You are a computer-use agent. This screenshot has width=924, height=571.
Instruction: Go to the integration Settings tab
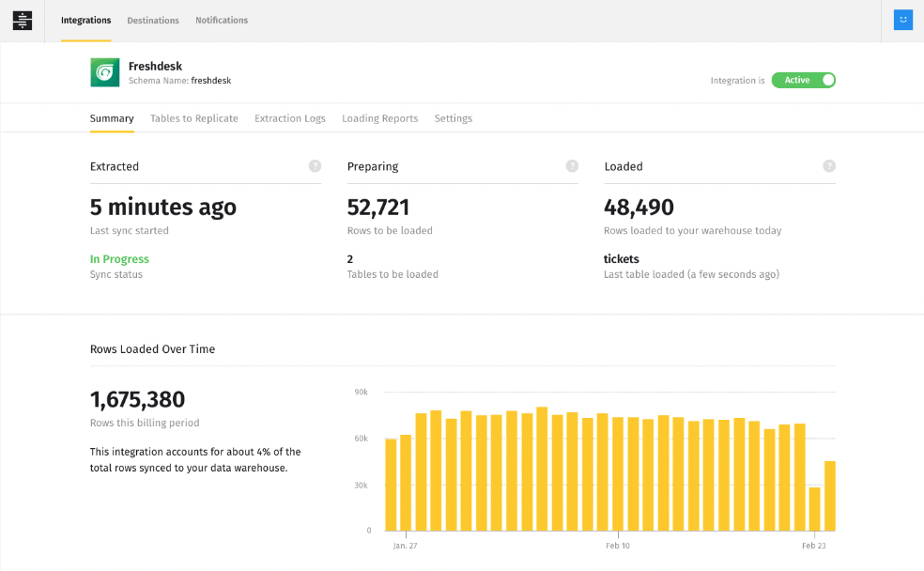[x=453, y=118]
